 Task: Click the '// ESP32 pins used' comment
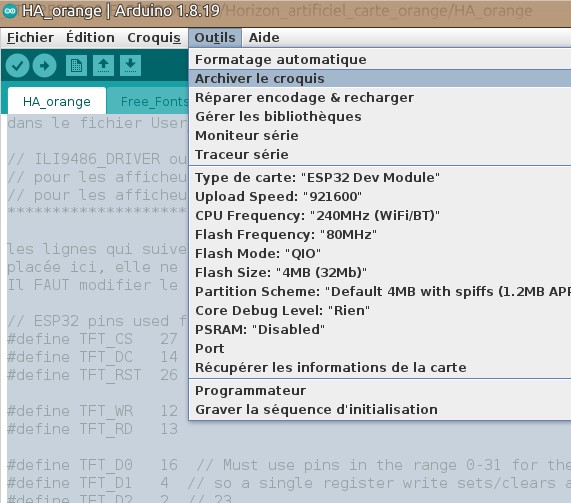(97, 321)
